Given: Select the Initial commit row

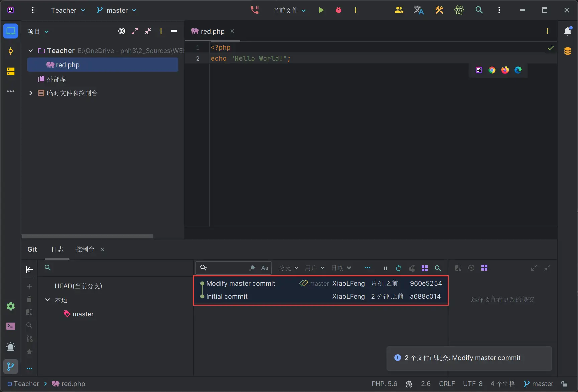Looking at the screenshot, I should click(x=321, y=296).
